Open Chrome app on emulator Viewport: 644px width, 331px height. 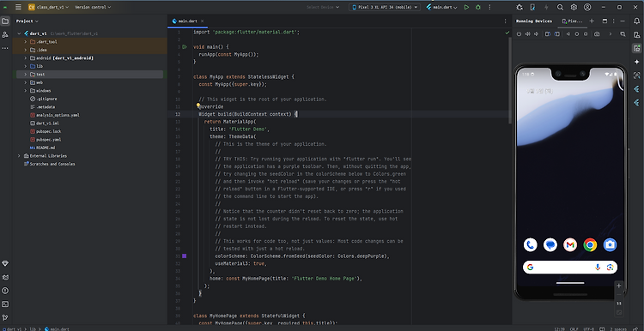590,245
